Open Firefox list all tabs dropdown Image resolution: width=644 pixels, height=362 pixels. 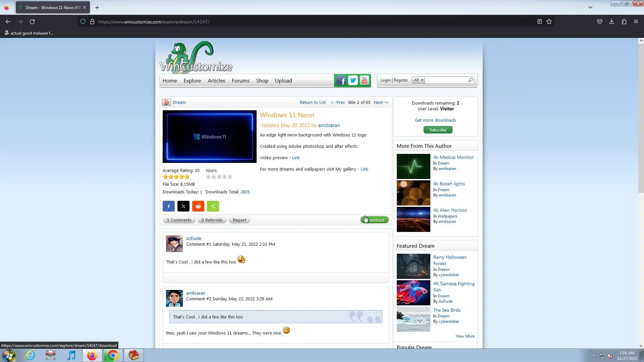[x=590, y=7]
